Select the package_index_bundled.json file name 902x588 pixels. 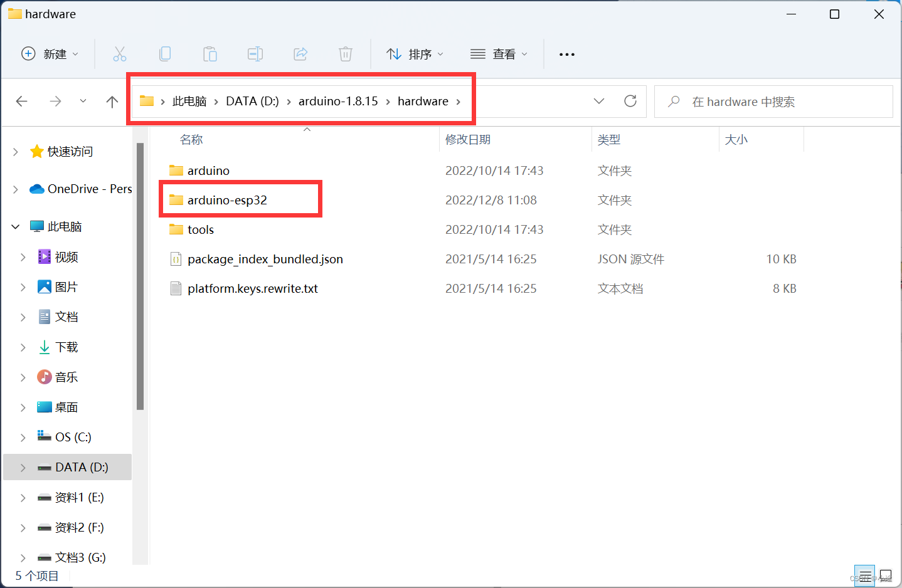(265, 259)
